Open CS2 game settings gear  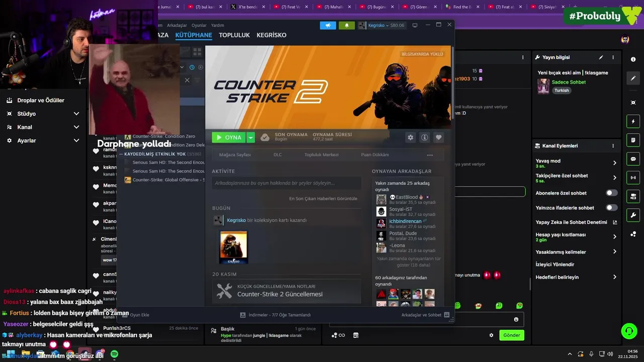(x=411, y=137)
